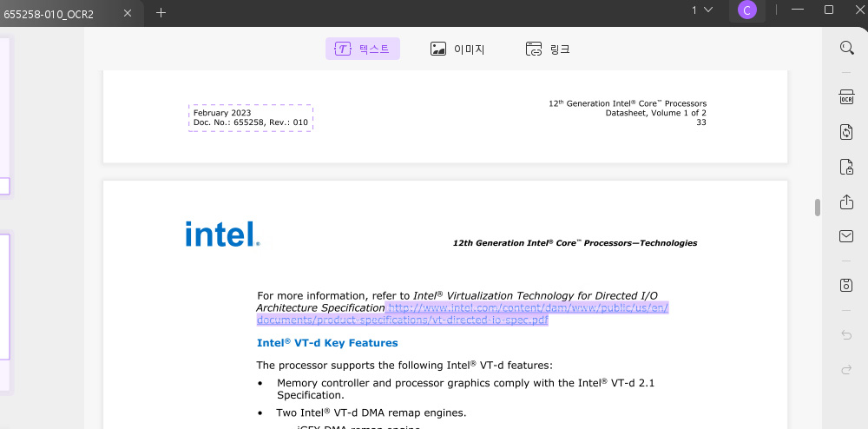
Task: Click the Datasheet, Volume 1 of 2 text
Action: point(655,113)
